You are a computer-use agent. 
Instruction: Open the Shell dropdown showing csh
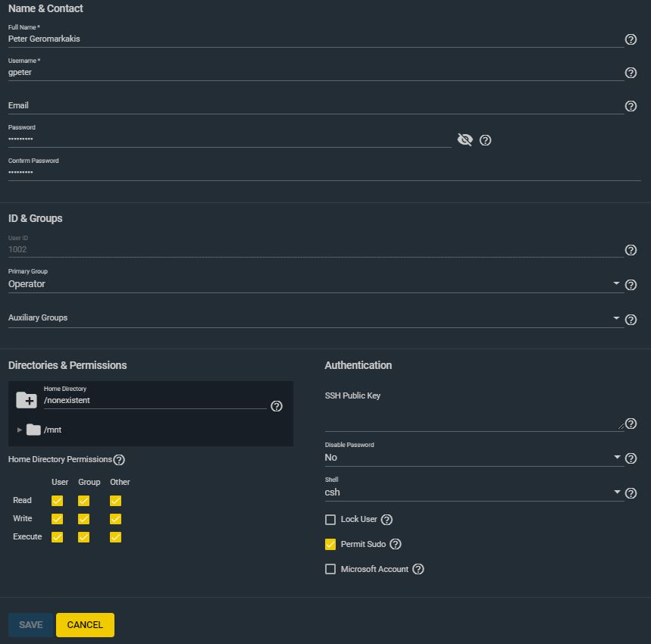[474, 492]
